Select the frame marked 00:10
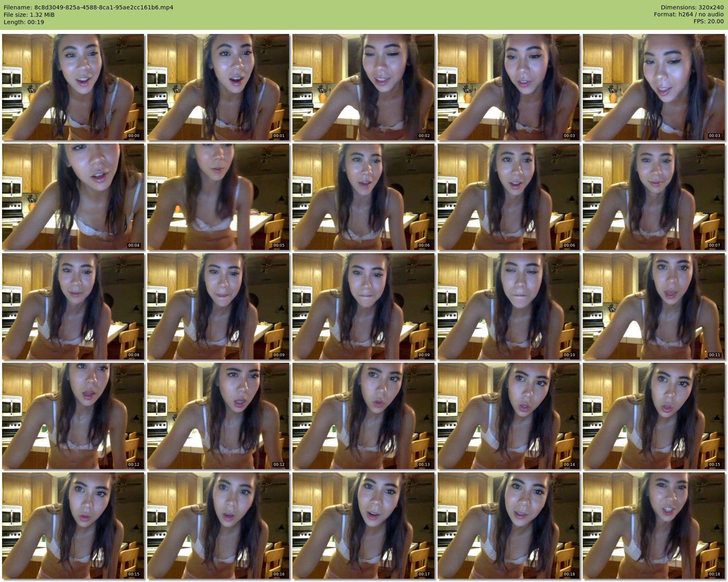Image resolution: width=728 pixels, height=582 pixels. (x=508, y=306)
